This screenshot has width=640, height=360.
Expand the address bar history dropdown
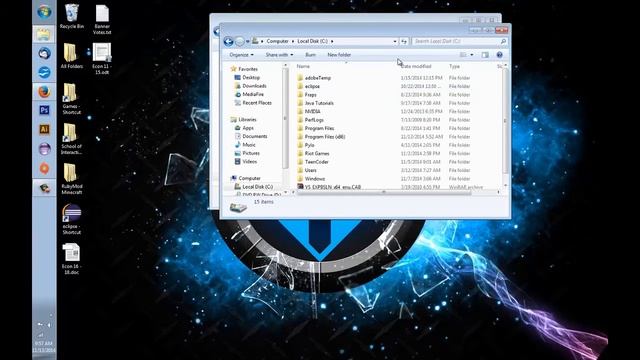point(395,41)
